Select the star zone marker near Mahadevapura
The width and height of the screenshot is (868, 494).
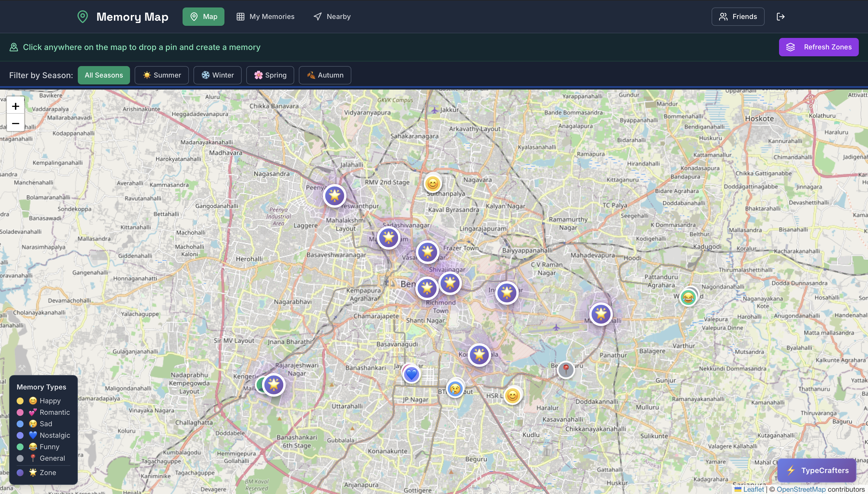(600, 314)
